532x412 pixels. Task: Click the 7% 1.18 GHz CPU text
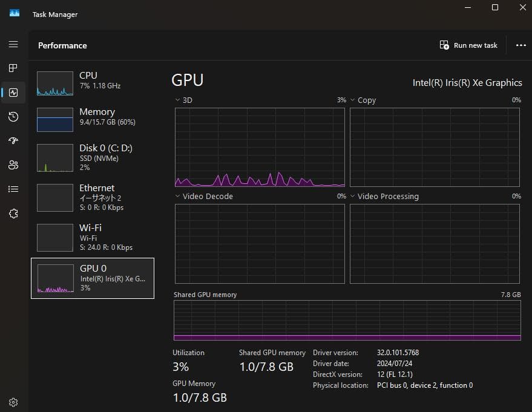point(100,86)
